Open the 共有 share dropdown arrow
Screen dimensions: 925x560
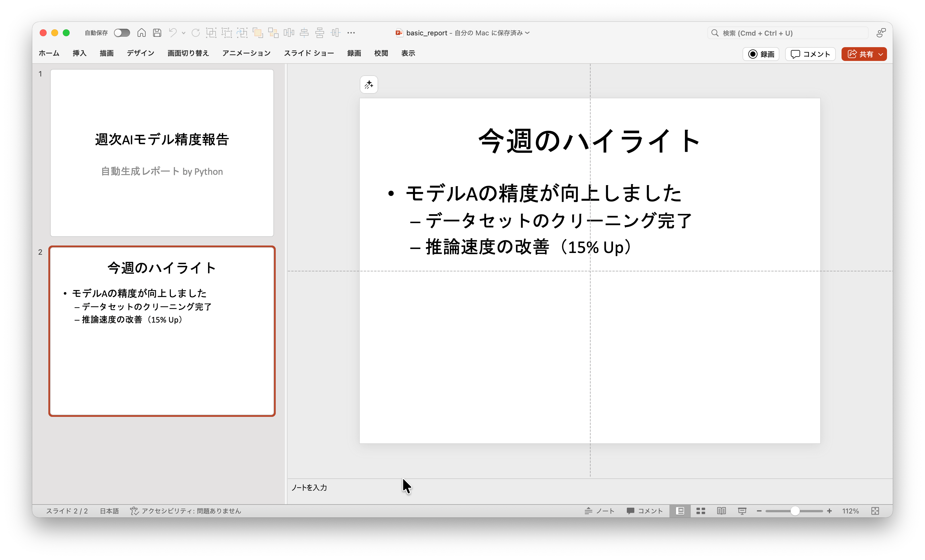[x=881, y=54]
